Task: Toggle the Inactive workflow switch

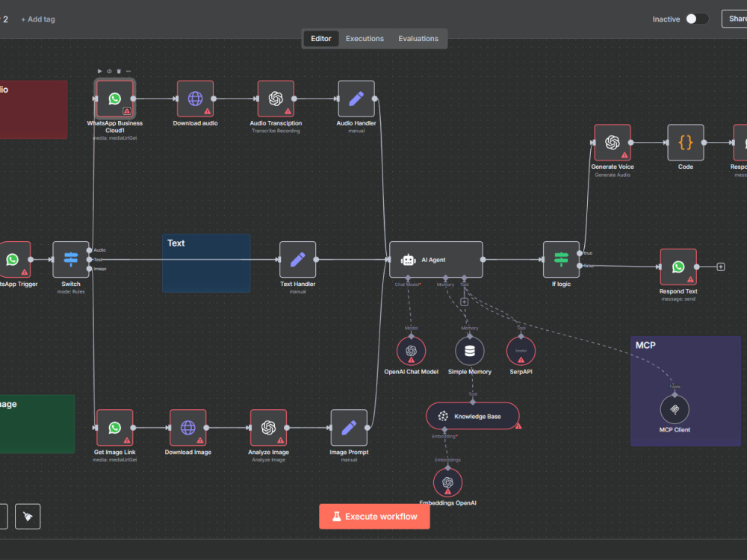Action: click(x=697, y=19)
